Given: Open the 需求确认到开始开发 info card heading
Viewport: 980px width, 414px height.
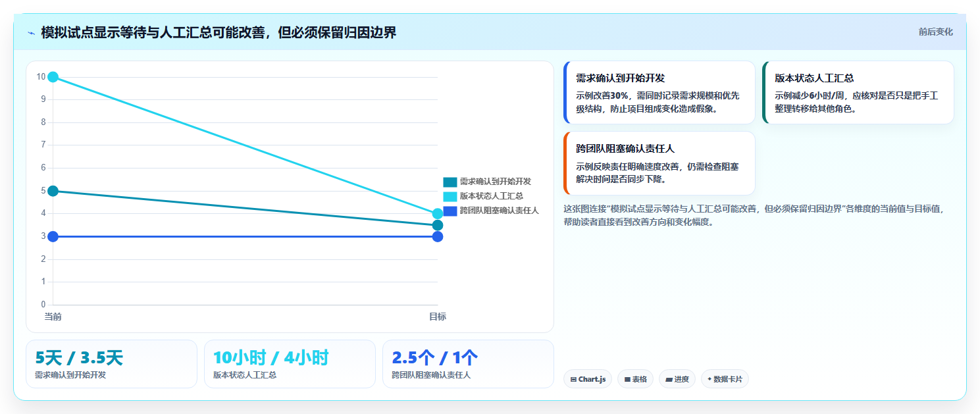Looking at the screenshot, I should coord(621,78).
